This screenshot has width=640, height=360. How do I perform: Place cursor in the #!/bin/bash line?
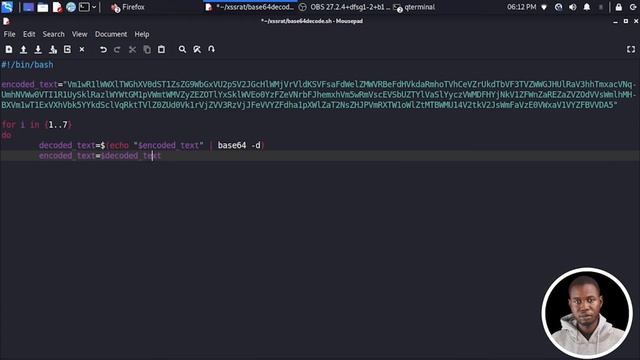pyautogui.click(x=27, y=65)
